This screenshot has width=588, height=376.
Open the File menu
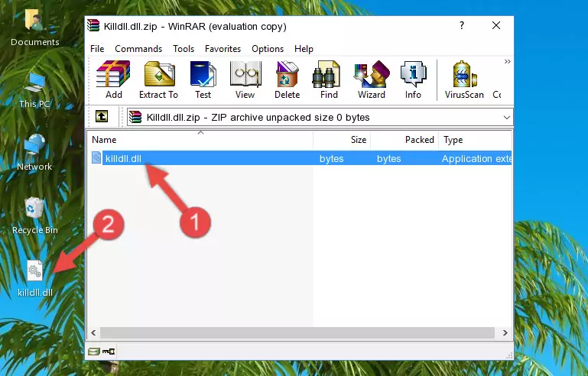[x=97, y=49]
